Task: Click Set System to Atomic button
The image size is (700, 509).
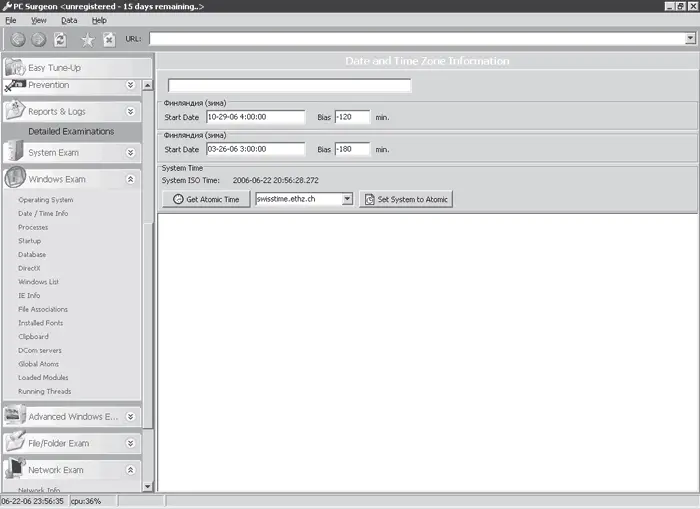Action: point(406,199)
